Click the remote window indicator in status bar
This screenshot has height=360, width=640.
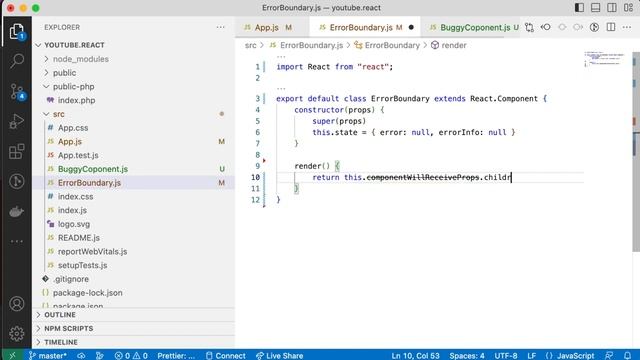(x=12, y=356)
